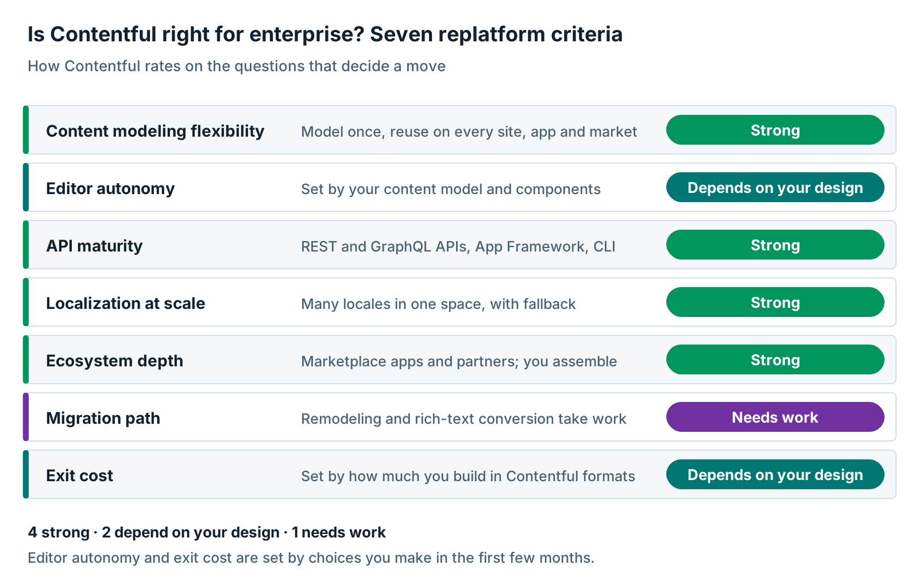Click subtitle 'How Contentful rates on the questions'
The height and width of the screenshot is (588, 919).
pyautogui.click(x=167, y=66)
